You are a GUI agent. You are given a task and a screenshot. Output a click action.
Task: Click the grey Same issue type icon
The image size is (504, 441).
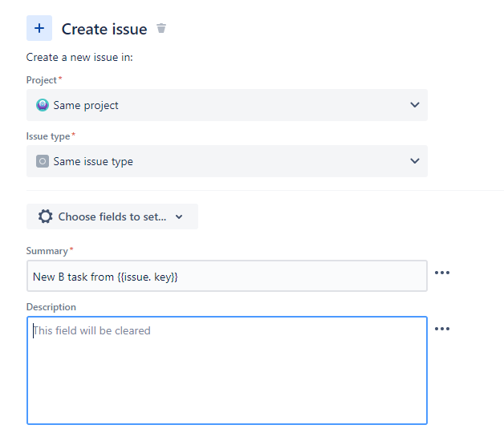click(x=43, y=161)
